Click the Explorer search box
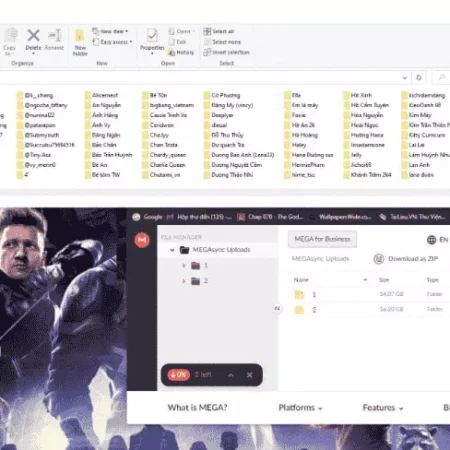The height and width of the screenshot is (450, 450). click(441, 77)
